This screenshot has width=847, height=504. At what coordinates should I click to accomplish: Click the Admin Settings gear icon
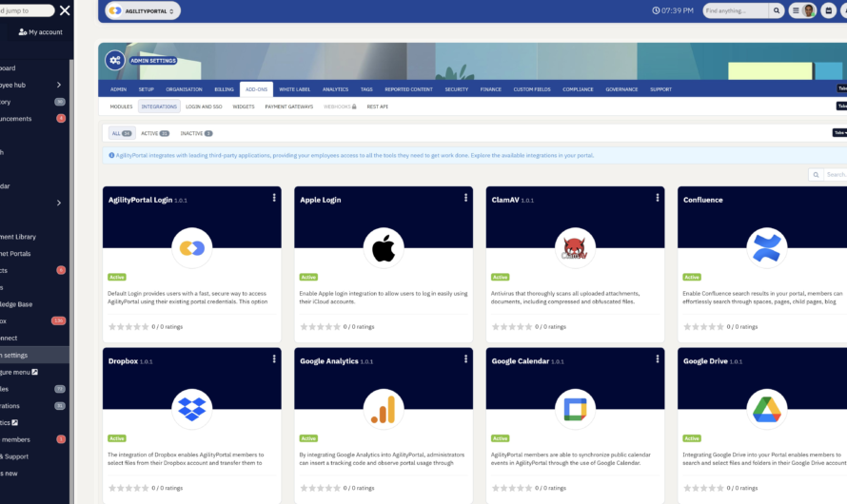click(x=115, y=61)
